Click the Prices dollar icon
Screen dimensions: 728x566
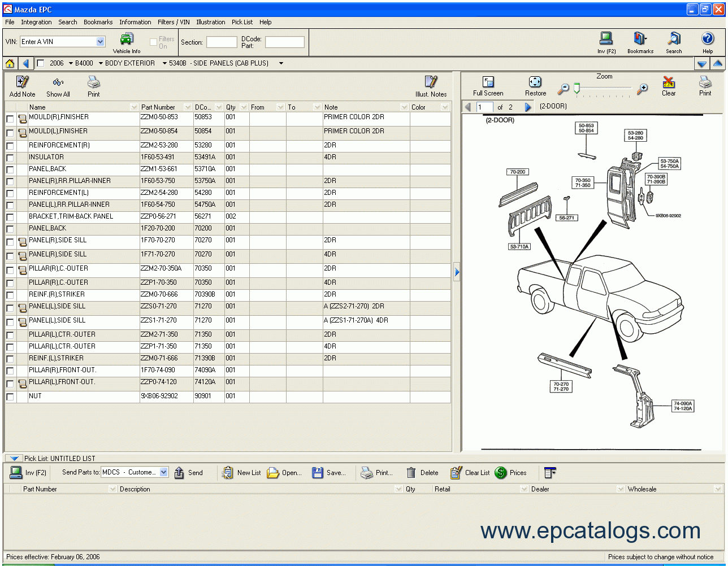tap(501, 473)
